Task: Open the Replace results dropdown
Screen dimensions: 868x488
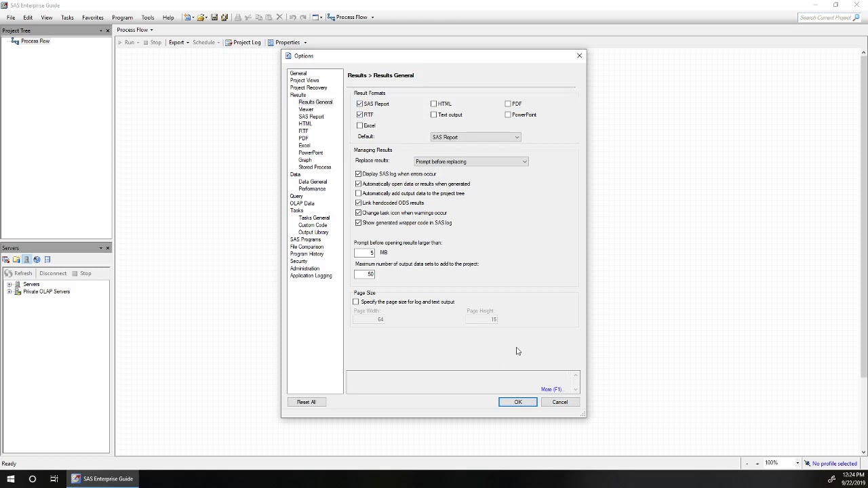Action: click(471, 161)
